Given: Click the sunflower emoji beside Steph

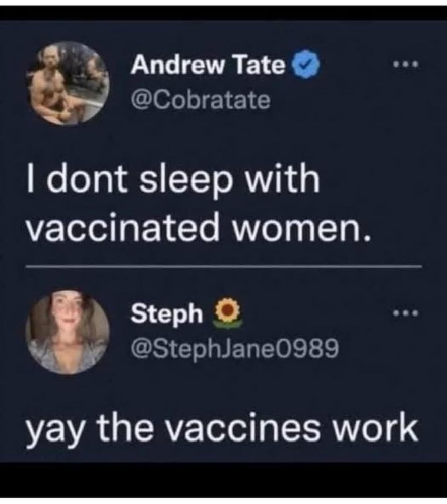Looking at the screenshot, I should pyautogui.click(x=228, y=313).
